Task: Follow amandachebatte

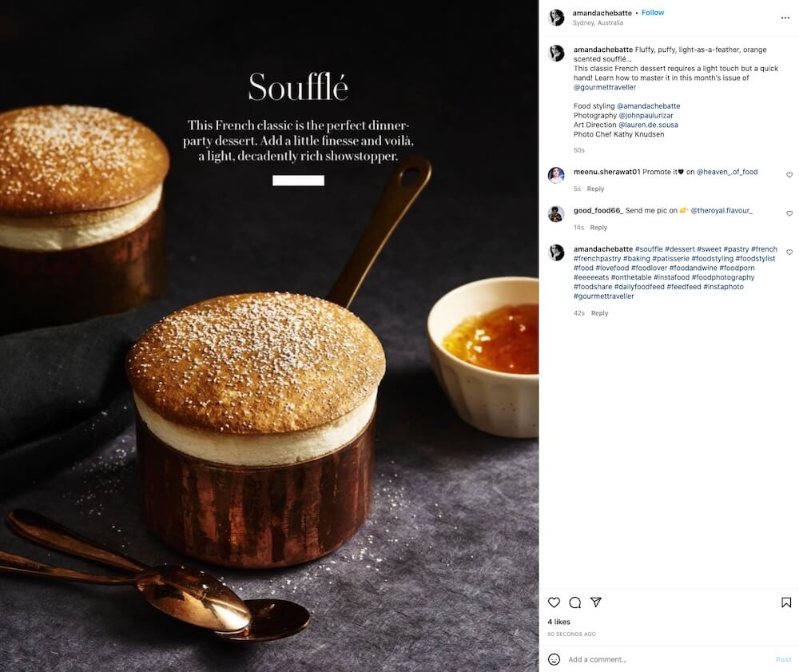Action: [653, 13]
